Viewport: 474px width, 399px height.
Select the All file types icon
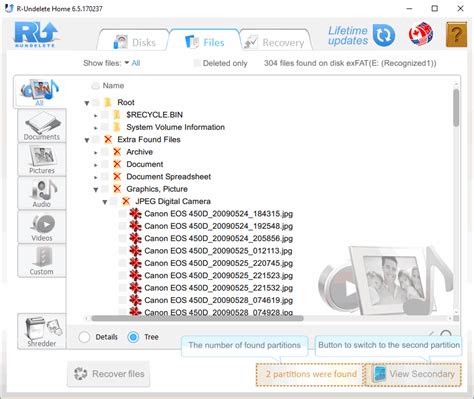click(x=39, y=92)
